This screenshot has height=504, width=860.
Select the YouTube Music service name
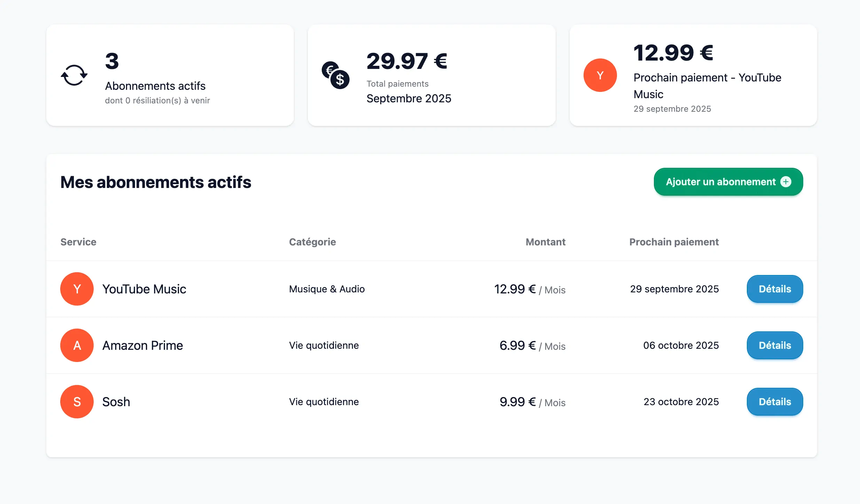coord(144,289)
